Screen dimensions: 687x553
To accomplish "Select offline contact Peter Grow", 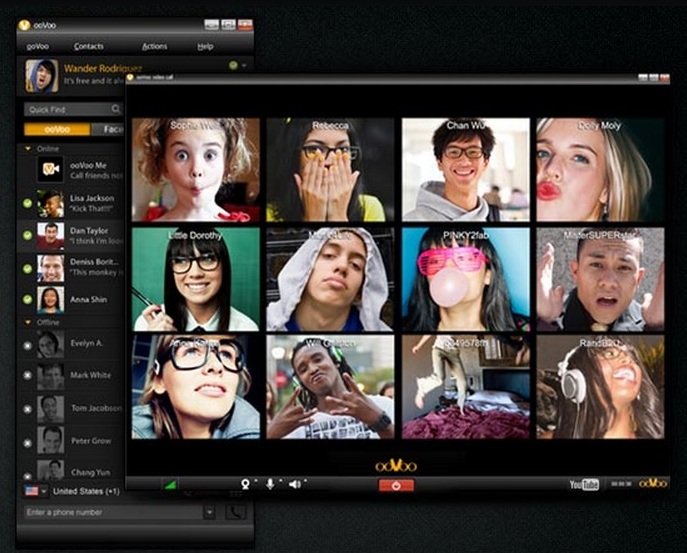I will (71, 441).
